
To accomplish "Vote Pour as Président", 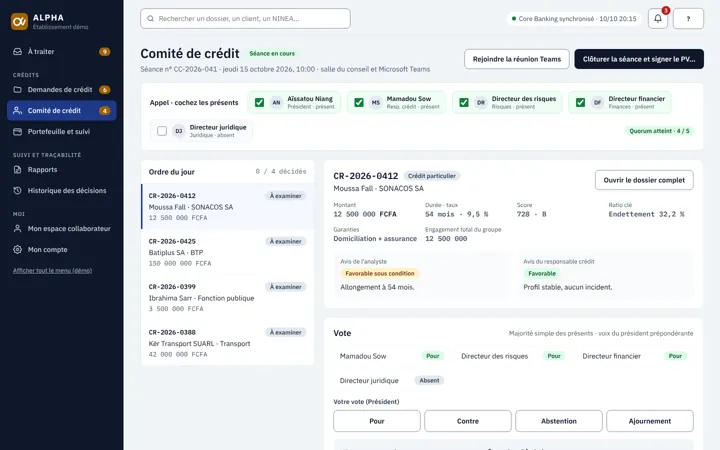I will coord(377,421).
